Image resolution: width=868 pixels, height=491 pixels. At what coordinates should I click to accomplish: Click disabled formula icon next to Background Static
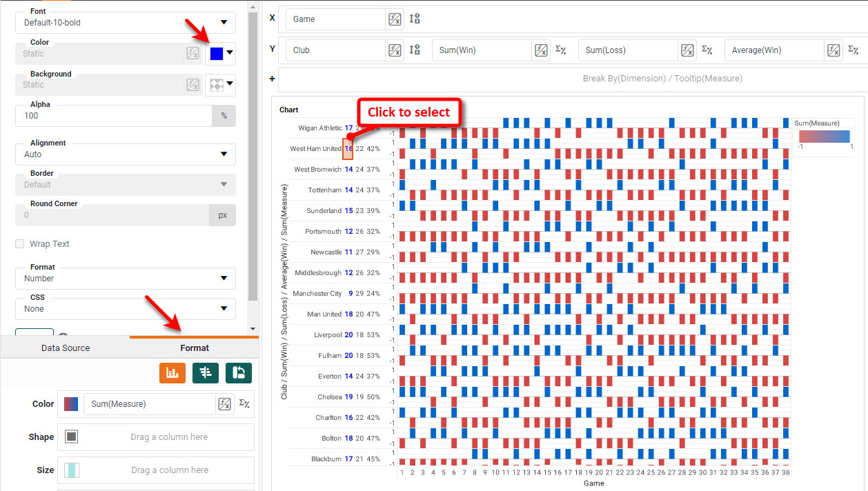click(193, 85)
